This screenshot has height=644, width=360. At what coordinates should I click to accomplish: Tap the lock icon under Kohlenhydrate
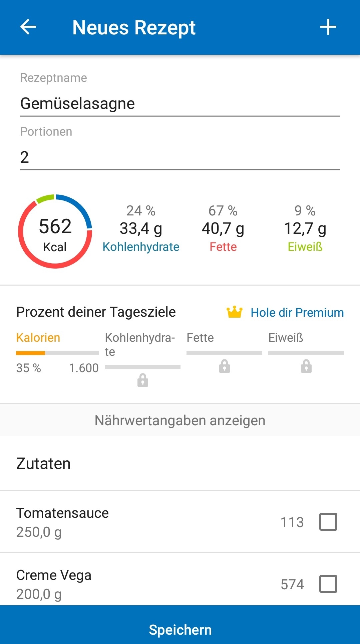[142, 380]
